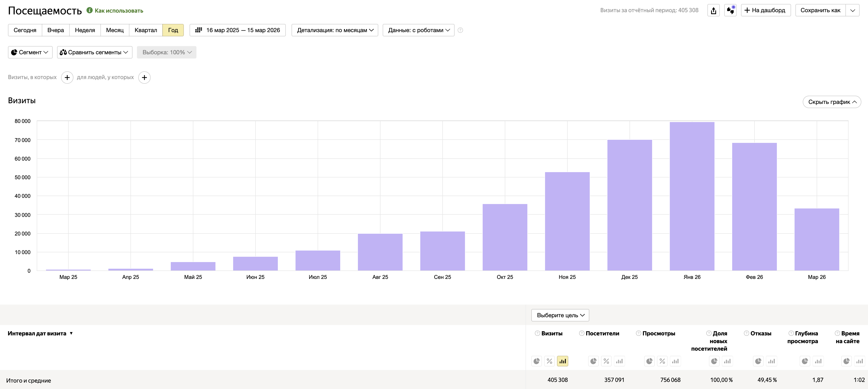Click the plus icon after 'для людей, у которых'
The image size is (868, 389).
click(x=144, y=78)
